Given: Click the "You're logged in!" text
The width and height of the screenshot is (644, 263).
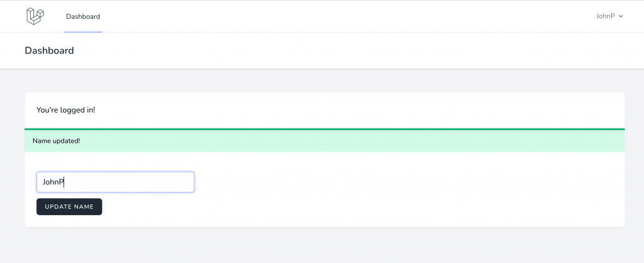Looking at the screenshot, I should [x=66, y=110].
